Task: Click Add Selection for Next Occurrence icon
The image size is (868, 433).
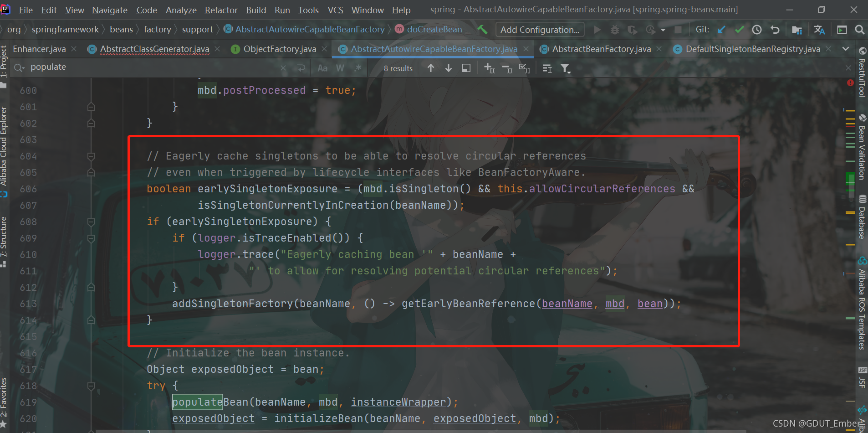Action: pyautogui.click(x=490, y=68)
